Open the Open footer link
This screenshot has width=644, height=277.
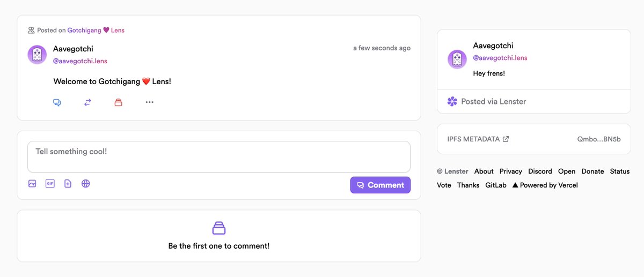567,171
